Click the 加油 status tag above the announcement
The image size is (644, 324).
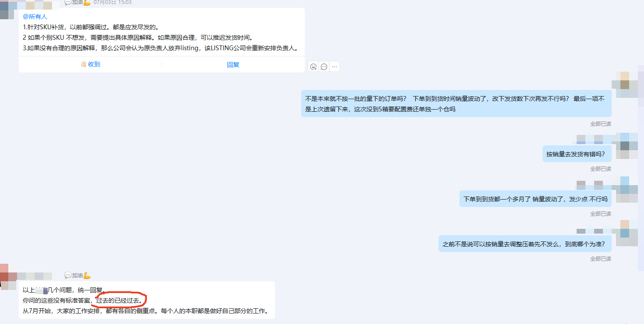point(78,2)
